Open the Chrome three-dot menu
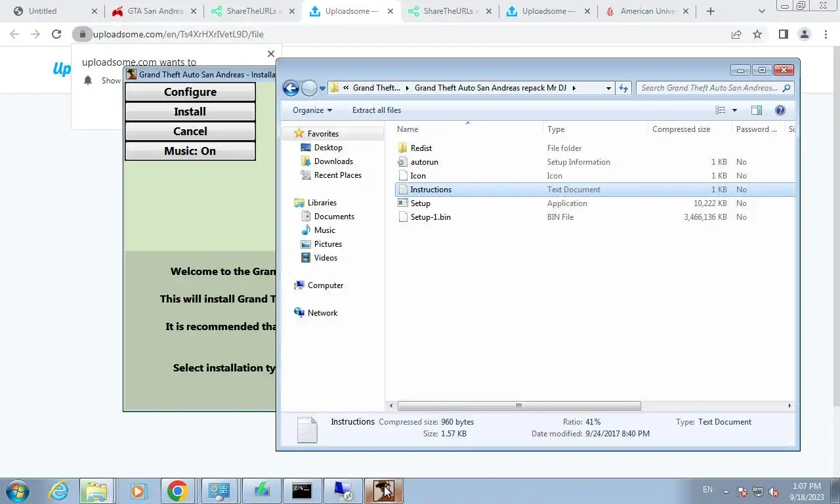Screen dimensions: 840x504 point(826,34)
